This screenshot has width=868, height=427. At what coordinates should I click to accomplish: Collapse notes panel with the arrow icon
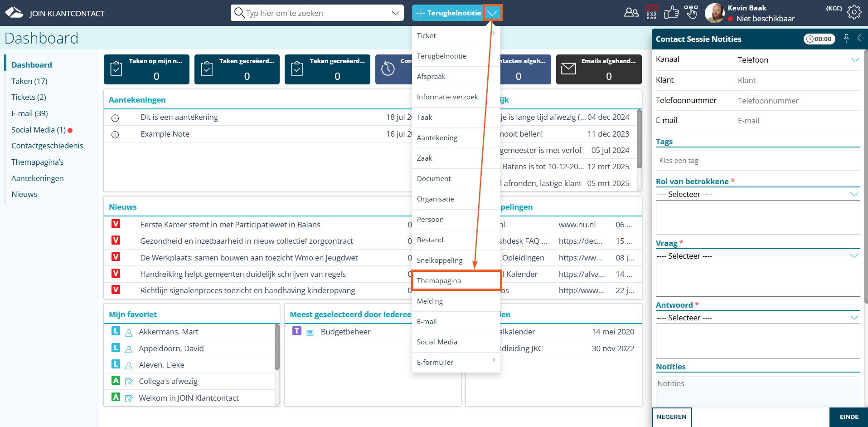[860, 39]
